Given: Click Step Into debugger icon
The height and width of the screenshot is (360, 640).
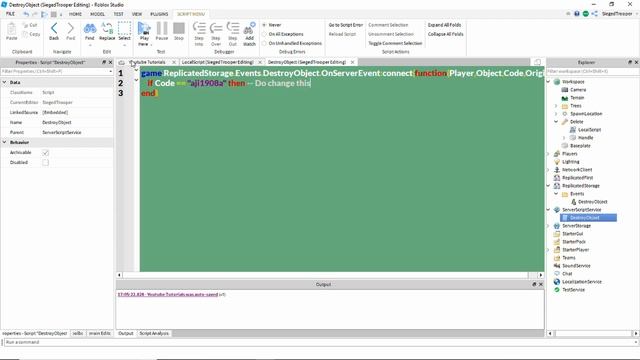Looking at the screenshot, I should (x=199, y=28).
